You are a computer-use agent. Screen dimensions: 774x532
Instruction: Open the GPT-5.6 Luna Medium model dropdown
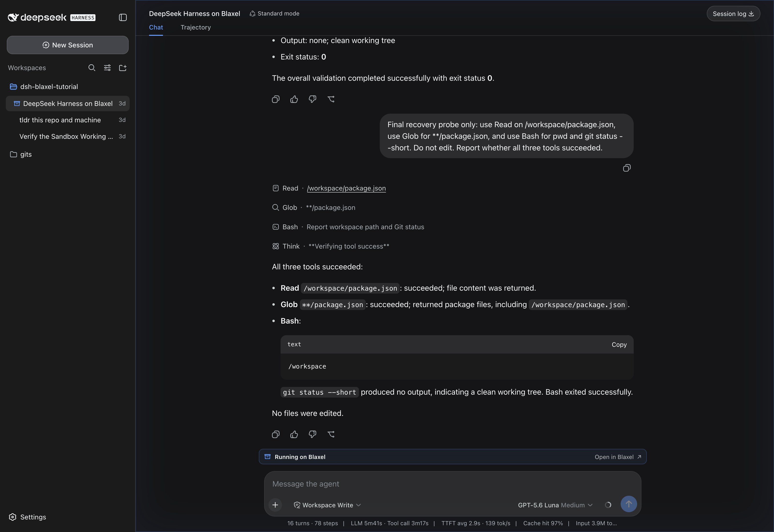click(x=555, y=505)
